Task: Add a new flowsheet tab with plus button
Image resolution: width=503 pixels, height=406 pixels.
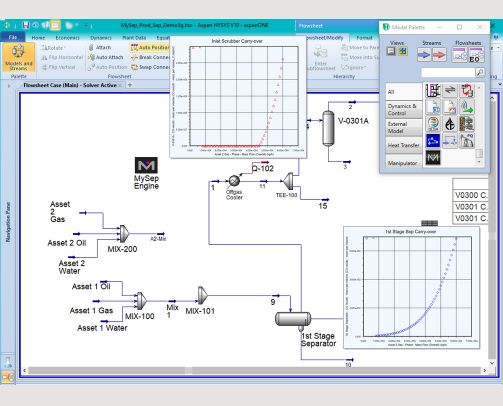Action: [x=130, y=85]
